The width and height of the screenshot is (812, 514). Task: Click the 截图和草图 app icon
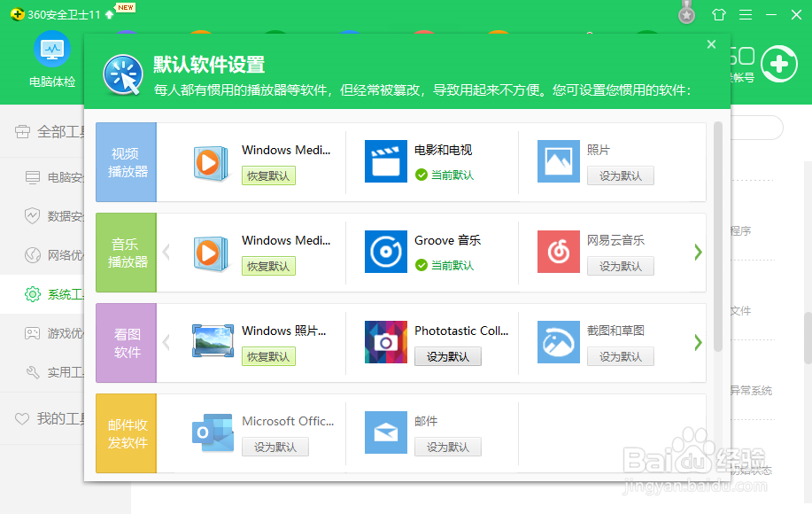click(x=558, y=342)
